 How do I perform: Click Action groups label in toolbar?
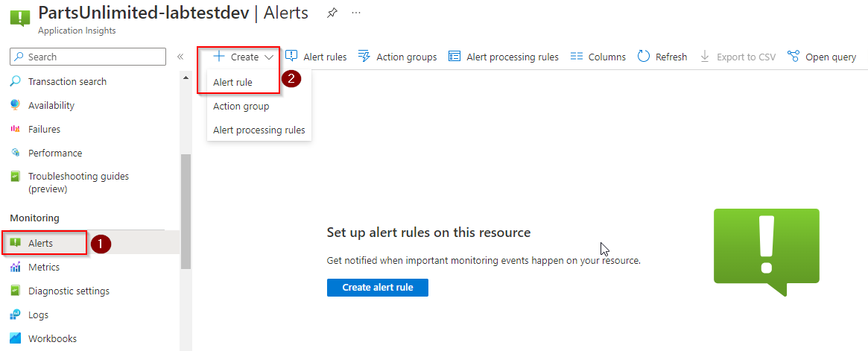point(406,57)
